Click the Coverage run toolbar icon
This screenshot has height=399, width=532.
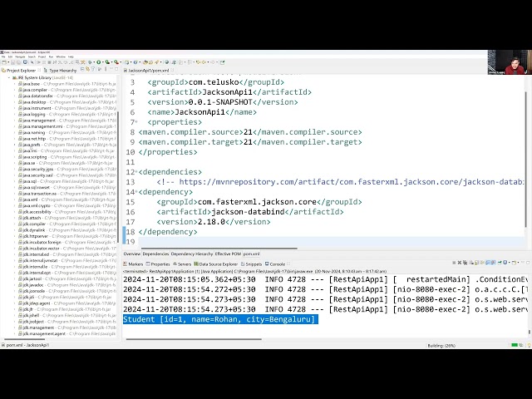107,62
